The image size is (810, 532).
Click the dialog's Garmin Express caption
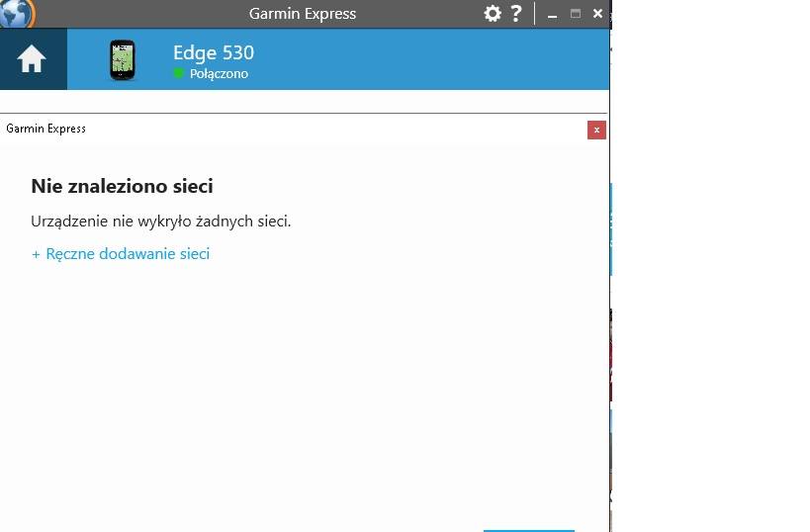pyautogui.click(x=45, y=129)
